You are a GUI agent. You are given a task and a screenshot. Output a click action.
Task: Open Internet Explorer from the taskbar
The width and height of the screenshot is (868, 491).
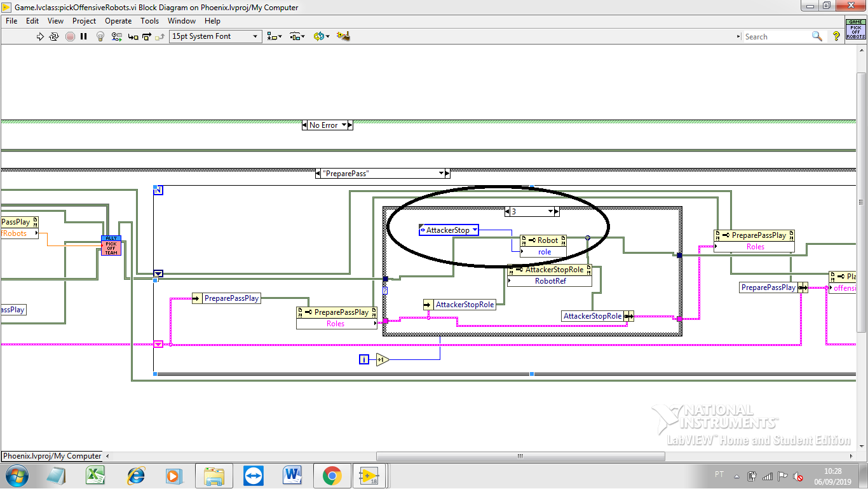tap(135, 476)
